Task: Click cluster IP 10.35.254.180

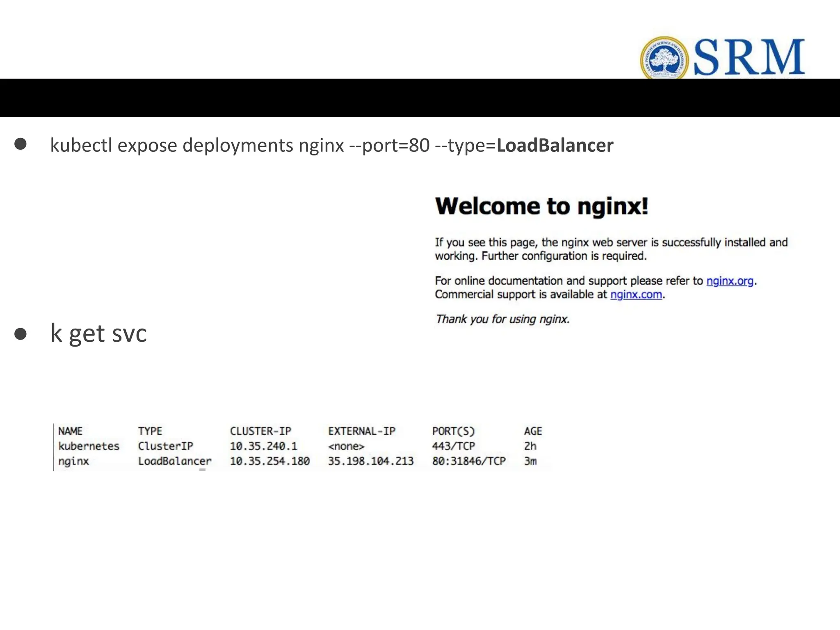Action: (269, 461)
